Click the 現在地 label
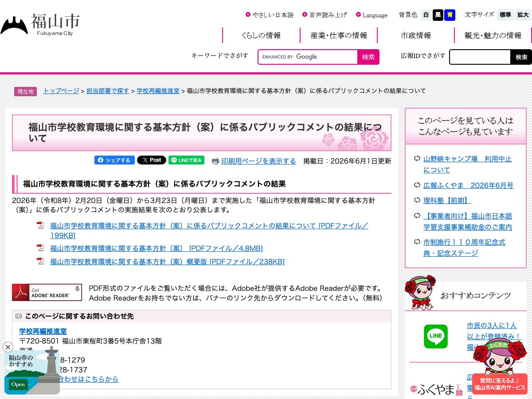Screen dimensions: 532x399 (25, 91)
